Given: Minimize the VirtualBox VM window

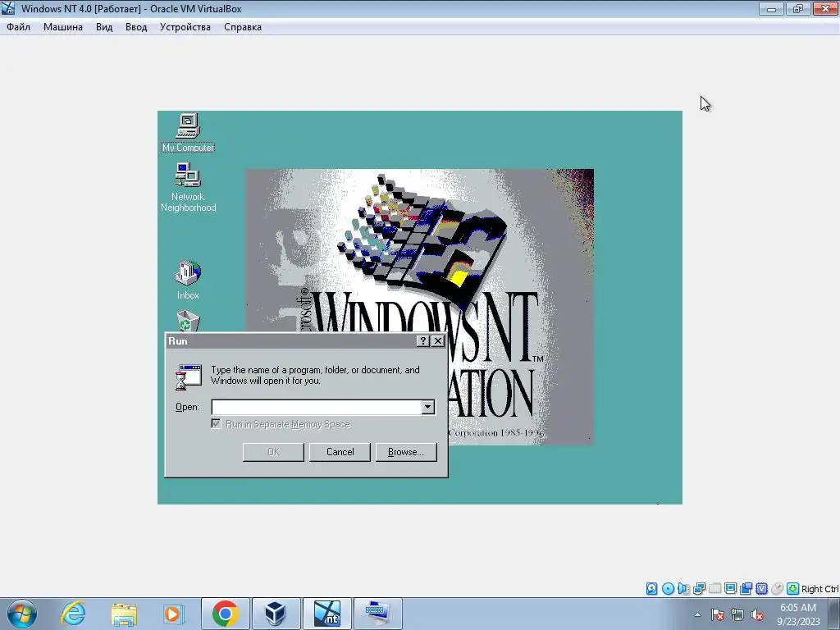Looking at the screenshot, I should (x=771, y=8).
